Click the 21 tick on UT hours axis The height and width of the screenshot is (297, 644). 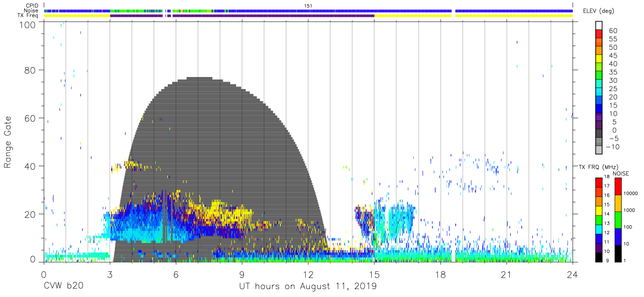[x=506, y=274]
